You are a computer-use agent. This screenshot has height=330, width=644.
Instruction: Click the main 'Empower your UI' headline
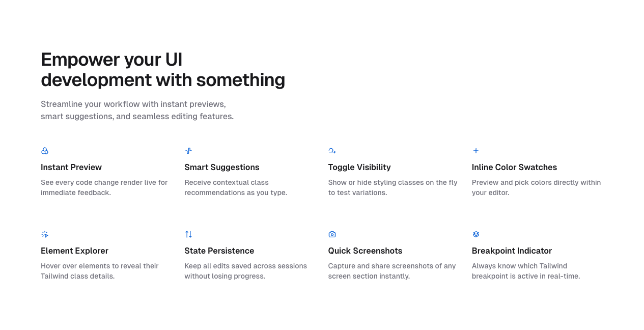pos(163,70)
